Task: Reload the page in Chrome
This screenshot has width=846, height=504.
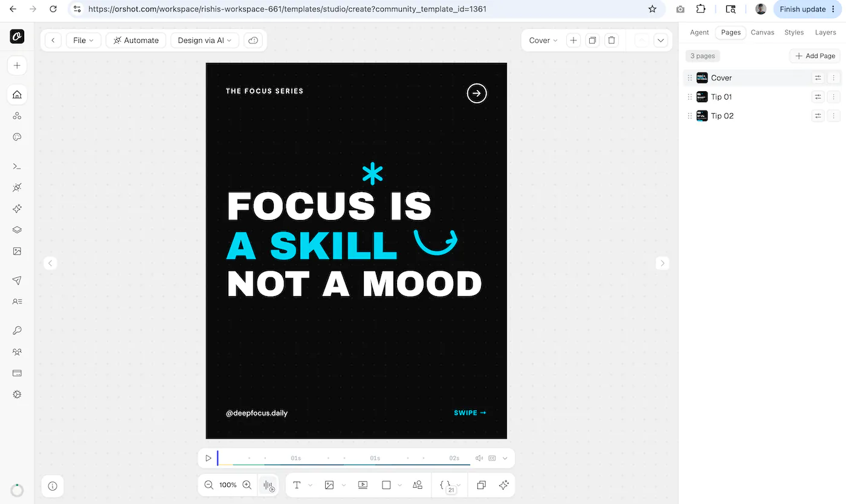Action: (x=53, y=9)
